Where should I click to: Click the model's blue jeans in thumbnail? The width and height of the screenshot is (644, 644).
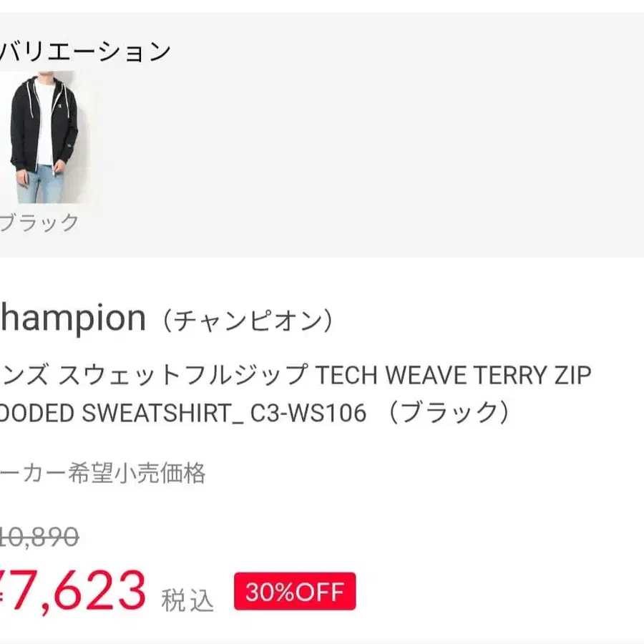(40, 184)
